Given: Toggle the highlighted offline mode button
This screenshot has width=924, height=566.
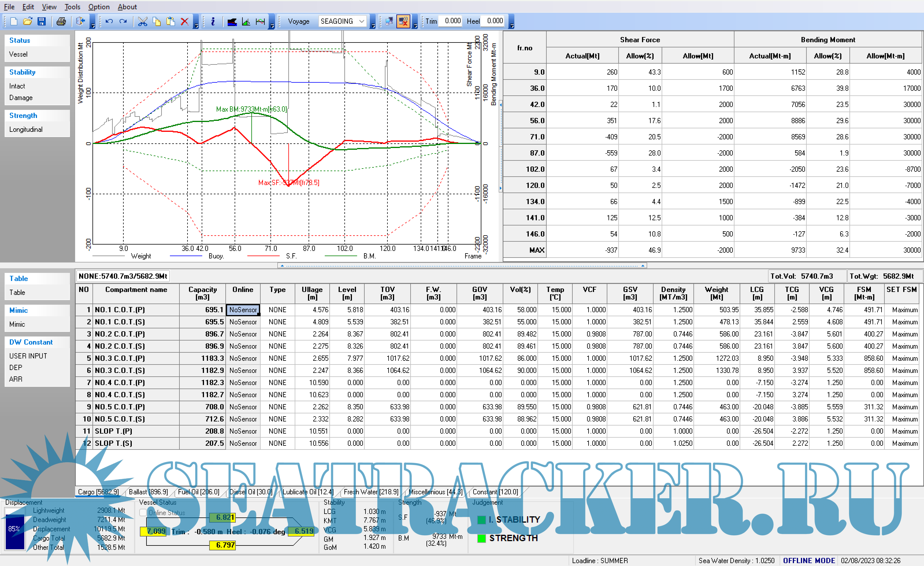Looking at the screenshot, I should coord(403,21).
